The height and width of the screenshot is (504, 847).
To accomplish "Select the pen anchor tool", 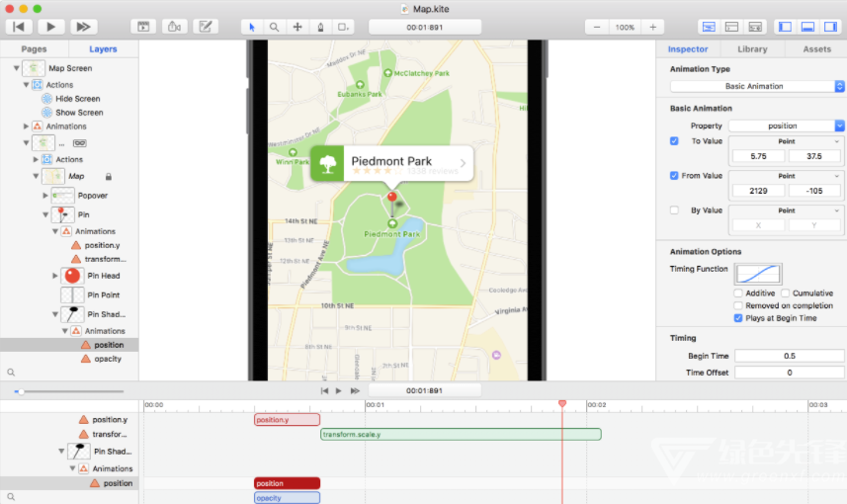I will pyautogui.click(x=320, y=27).
